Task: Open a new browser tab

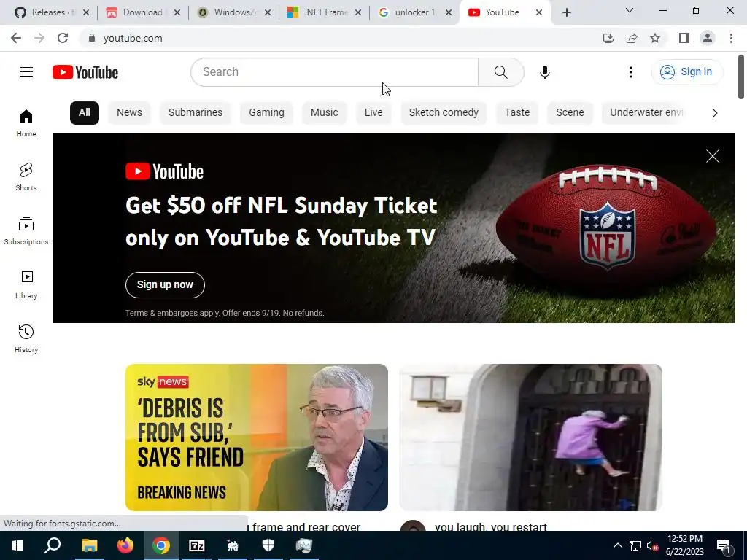Action: point(566,12)
